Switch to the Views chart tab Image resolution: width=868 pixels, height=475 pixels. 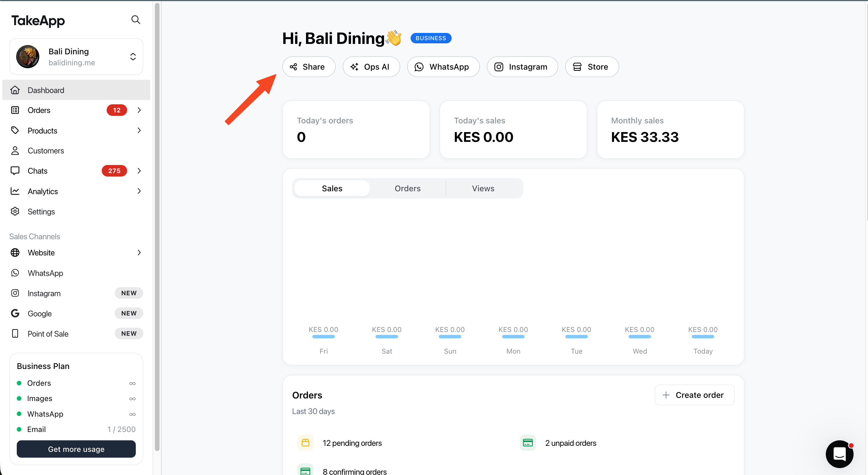[x=483, y=188]
